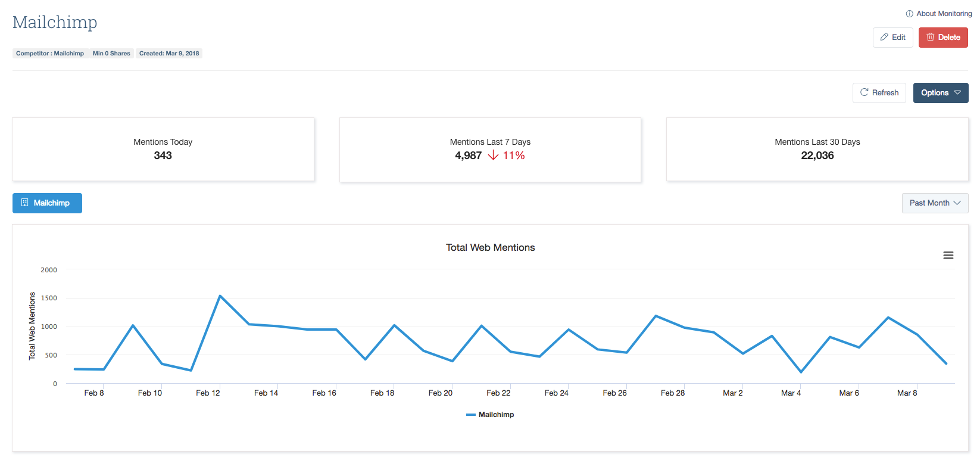Click the 11% decrease indicator
The width and height of the screenshot is (980, 460).
tap(507, 156)
